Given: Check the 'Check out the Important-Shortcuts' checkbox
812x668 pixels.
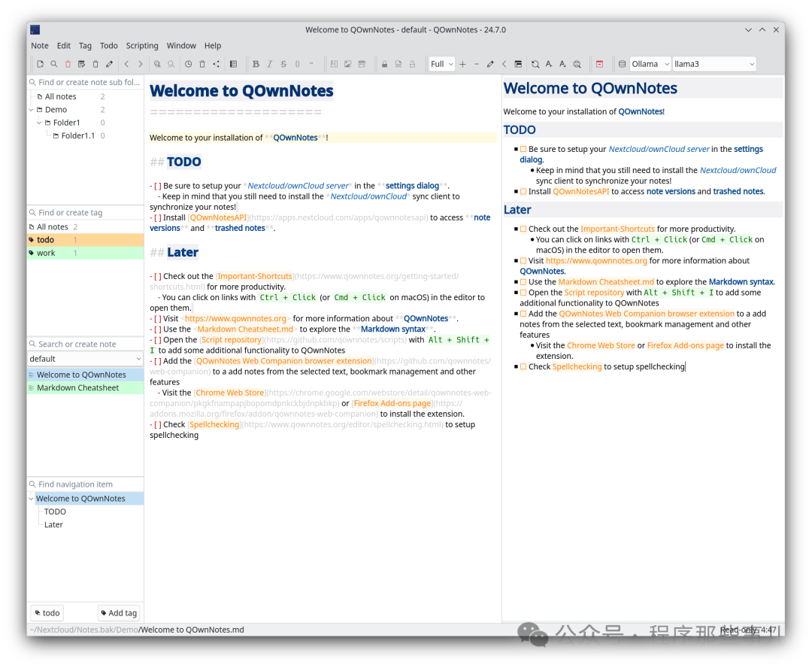Looking at the screenshot, I should tap(523, 229).
